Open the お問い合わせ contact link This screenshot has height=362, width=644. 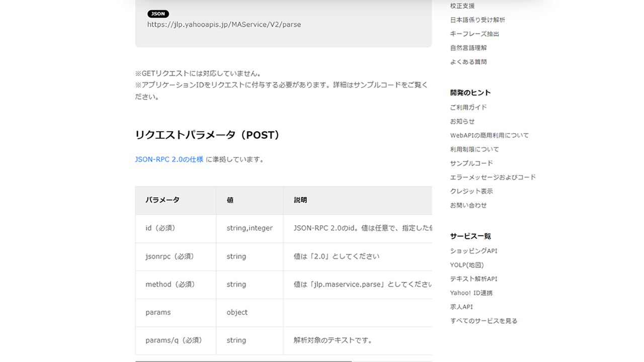[469, 205]
